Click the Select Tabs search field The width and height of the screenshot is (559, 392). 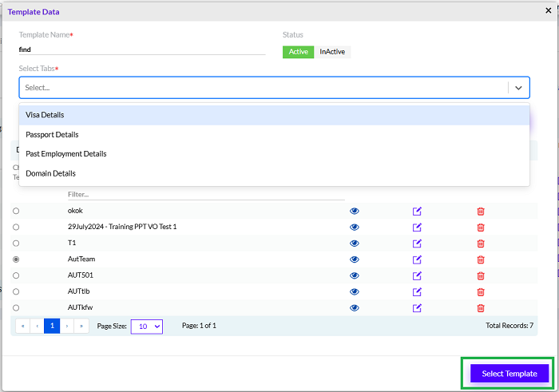[264, 88]
